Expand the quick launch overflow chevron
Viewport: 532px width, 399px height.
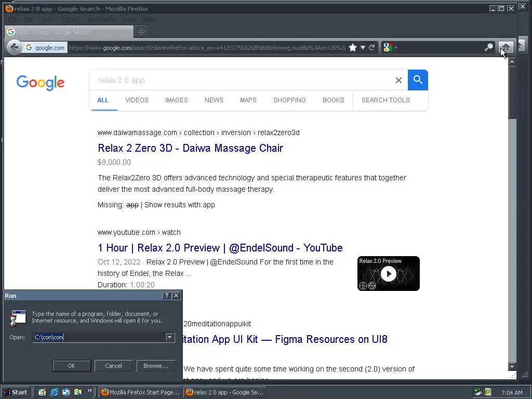coord(89,391)
